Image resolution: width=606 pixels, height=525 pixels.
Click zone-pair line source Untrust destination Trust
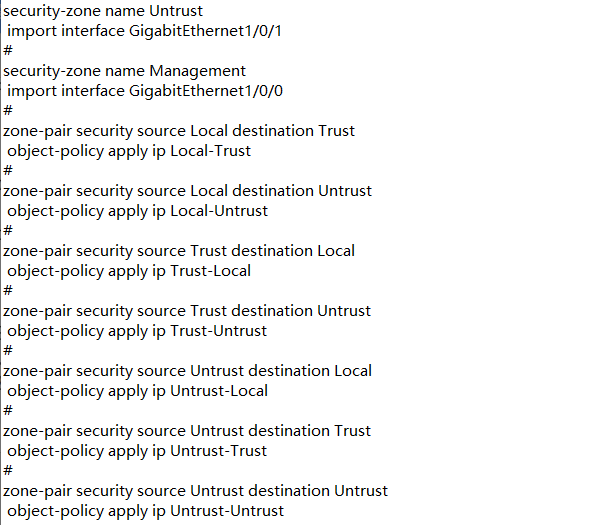[x=187, y=431]
